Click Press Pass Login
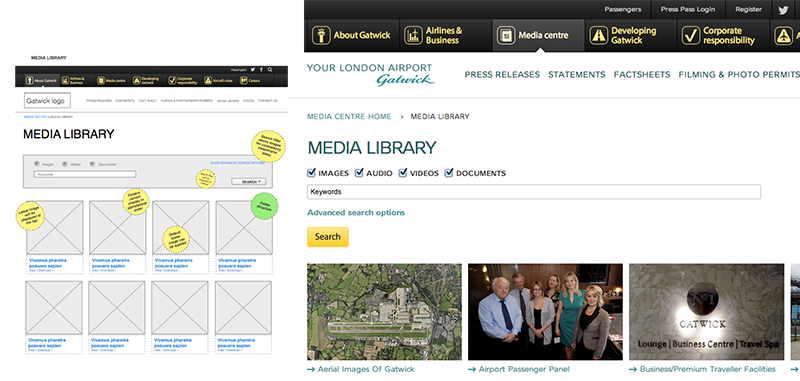The image size is (800, 381). point(688,9)
